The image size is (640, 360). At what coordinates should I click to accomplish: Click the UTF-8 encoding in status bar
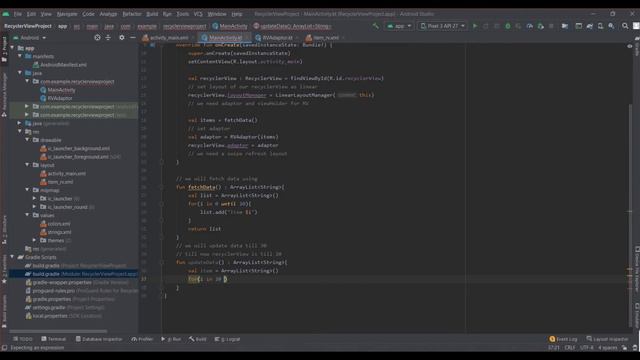point(587,348)
